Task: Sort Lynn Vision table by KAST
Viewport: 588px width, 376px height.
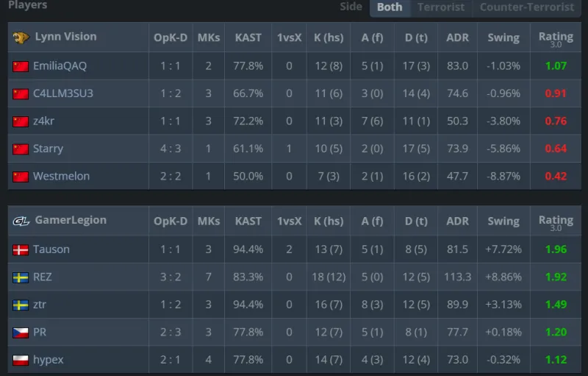Action: pyautogui.click(x=248, y=38)
